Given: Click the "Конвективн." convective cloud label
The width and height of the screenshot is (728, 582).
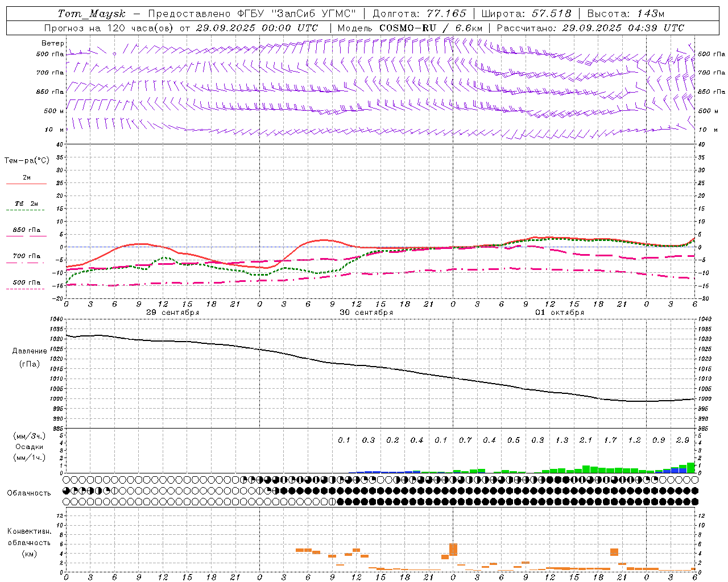Looking at the screenshot, I should click(x=29, y=531).
